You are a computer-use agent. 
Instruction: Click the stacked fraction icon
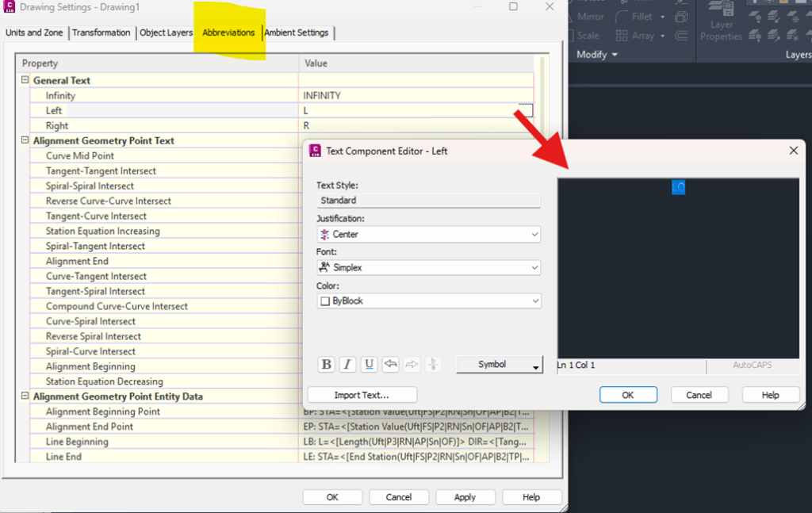pos(432,364)
